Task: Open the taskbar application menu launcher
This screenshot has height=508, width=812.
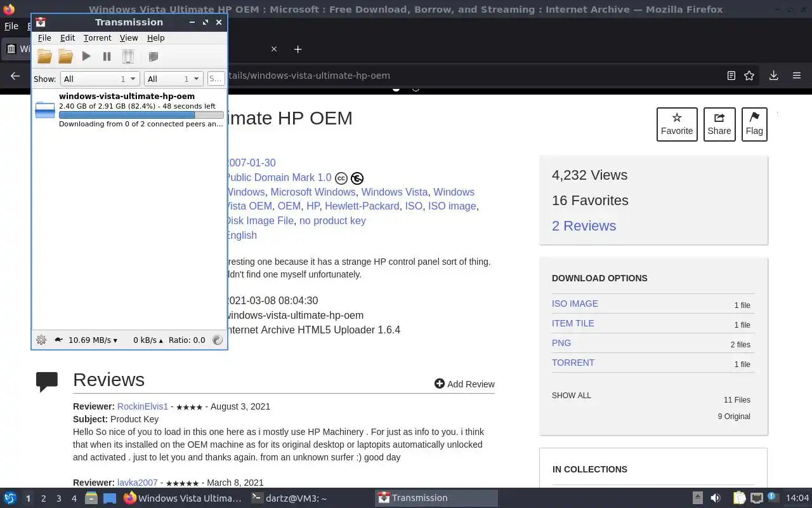Action: coord(10,498)
